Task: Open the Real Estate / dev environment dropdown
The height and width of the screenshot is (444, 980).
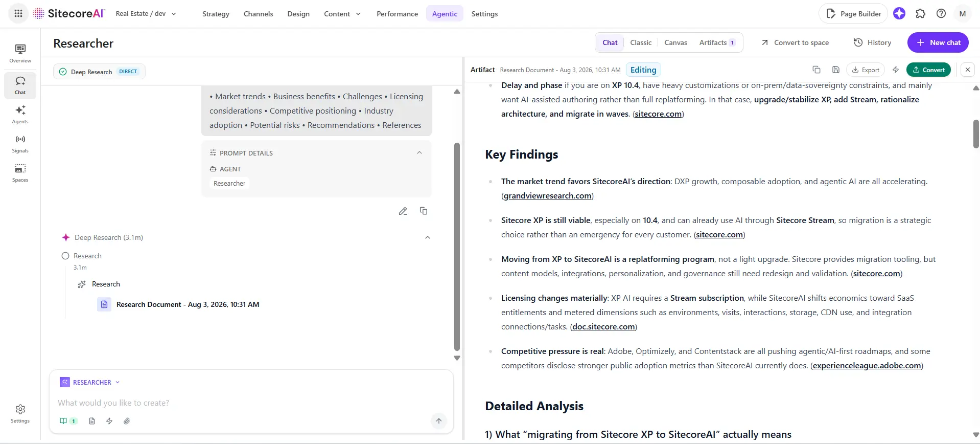Action: [146, 14]
